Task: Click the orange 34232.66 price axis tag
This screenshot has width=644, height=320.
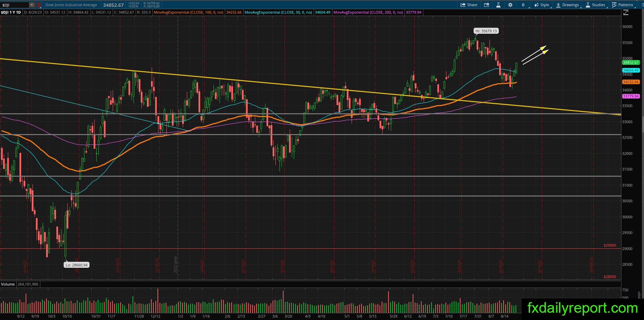Action: pyautogui.click(x=631, y=82)
